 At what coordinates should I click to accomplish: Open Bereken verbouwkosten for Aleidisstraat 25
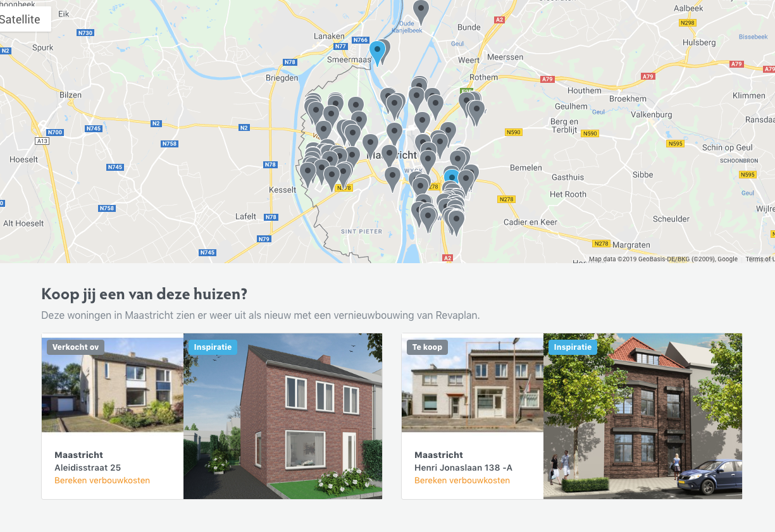[x=102, y=480]
